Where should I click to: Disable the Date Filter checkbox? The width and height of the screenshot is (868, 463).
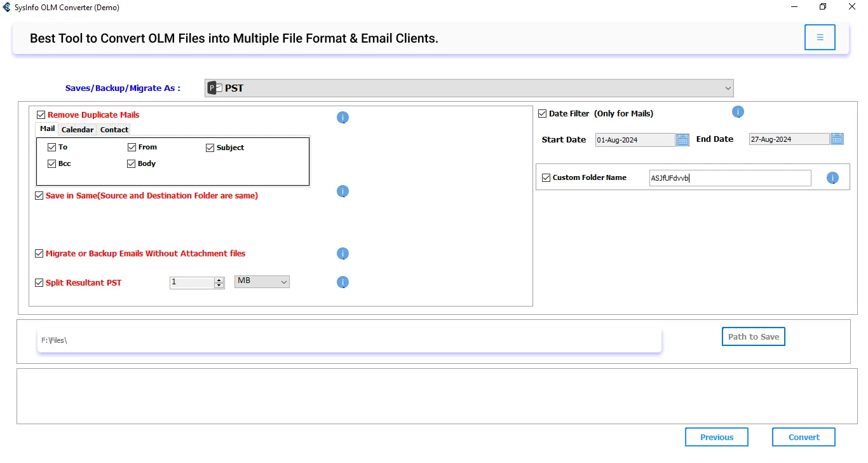(543, 114)
